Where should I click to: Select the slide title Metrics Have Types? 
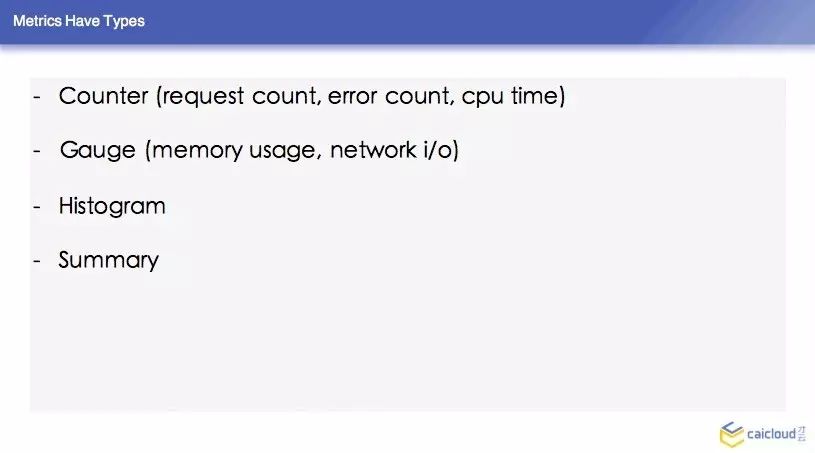(x=79, y=21)
